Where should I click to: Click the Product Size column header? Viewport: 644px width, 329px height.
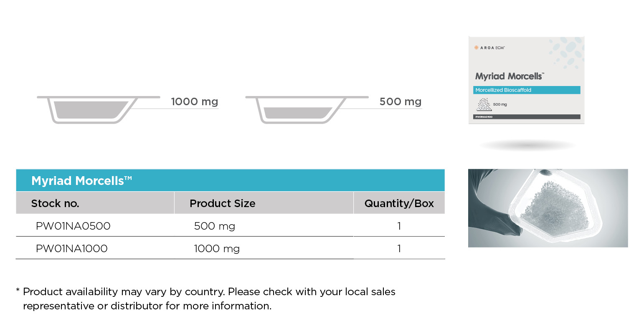pyautogui.click(x=223, y=203)
